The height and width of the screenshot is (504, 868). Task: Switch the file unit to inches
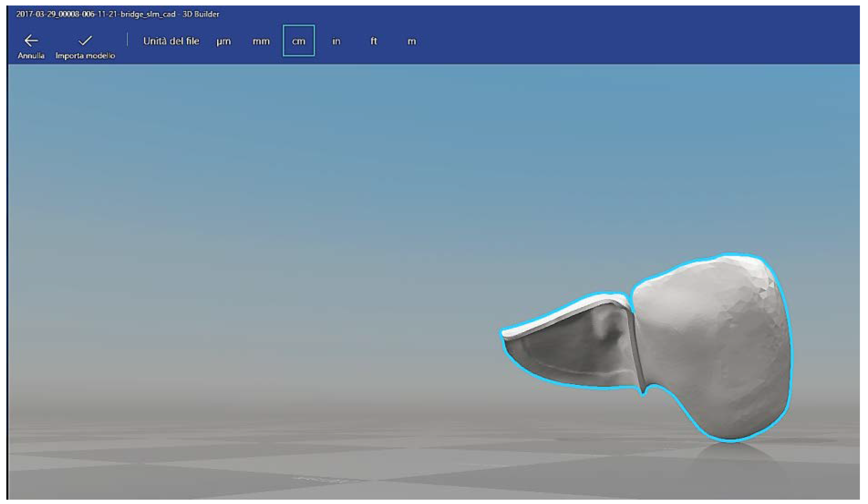[x=336, y=41]
